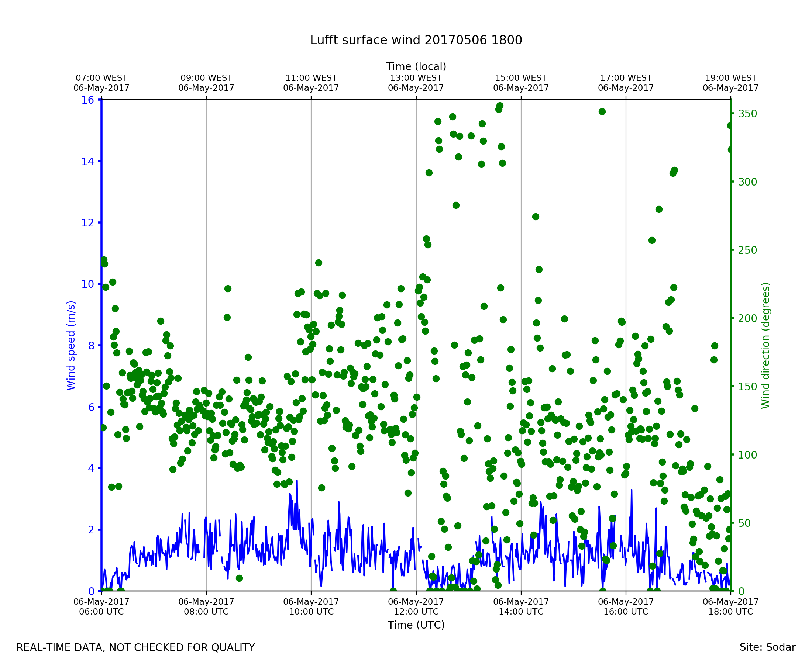Image resolution: width=812 pixels, height=664 pixels.
Task: Click the plot title 'Lufft surface wind 20170506 1800'
Action: coord(416,40)
